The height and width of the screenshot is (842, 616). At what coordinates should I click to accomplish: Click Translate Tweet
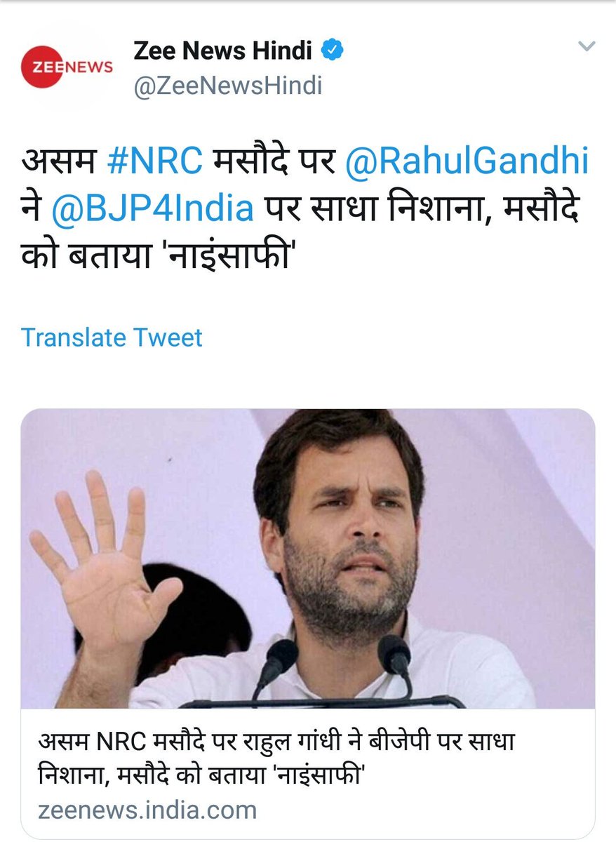click(112, 338)
